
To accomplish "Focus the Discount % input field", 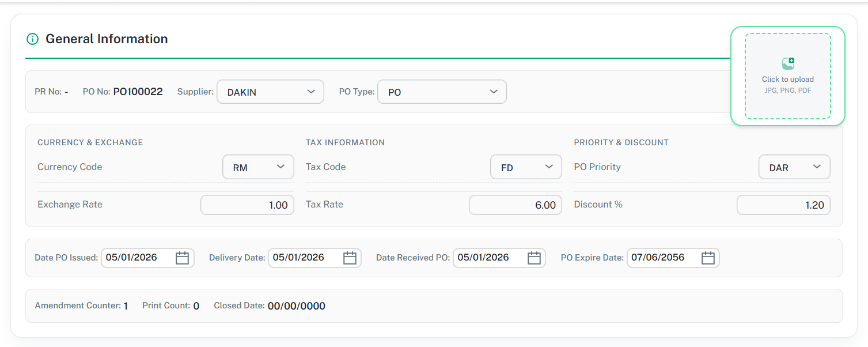I will pyautogui.click(x=783, y=205).
